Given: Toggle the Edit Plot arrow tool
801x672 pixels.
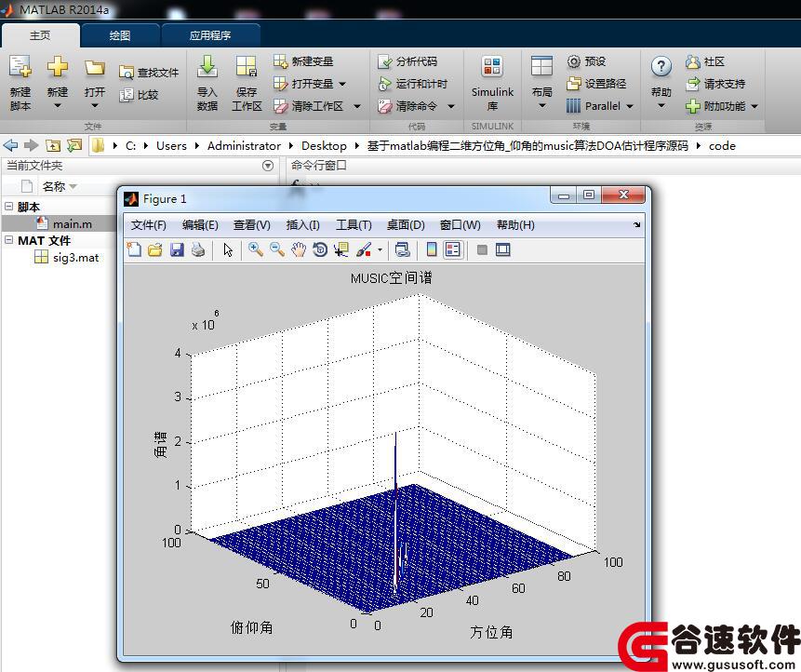Looking at the screenshot, I should point(228,249).
